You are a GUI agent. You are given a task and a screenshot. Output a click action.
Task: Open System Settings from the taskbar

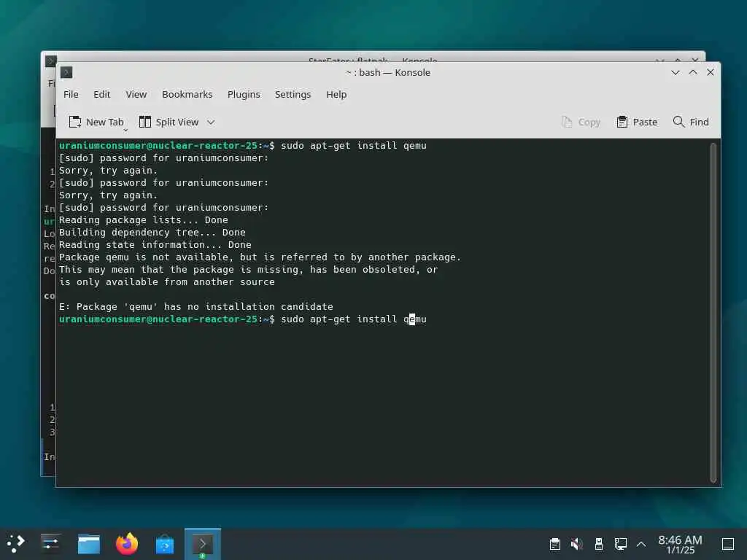[50, 544]
